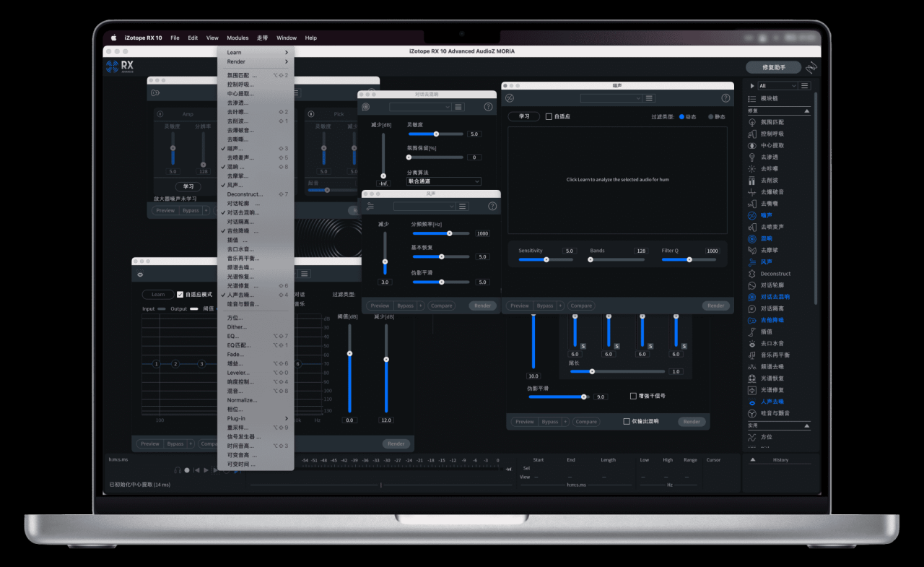
Task: Select the highlighted 嗡声 sidebar module
Action: tap(766, 215)
